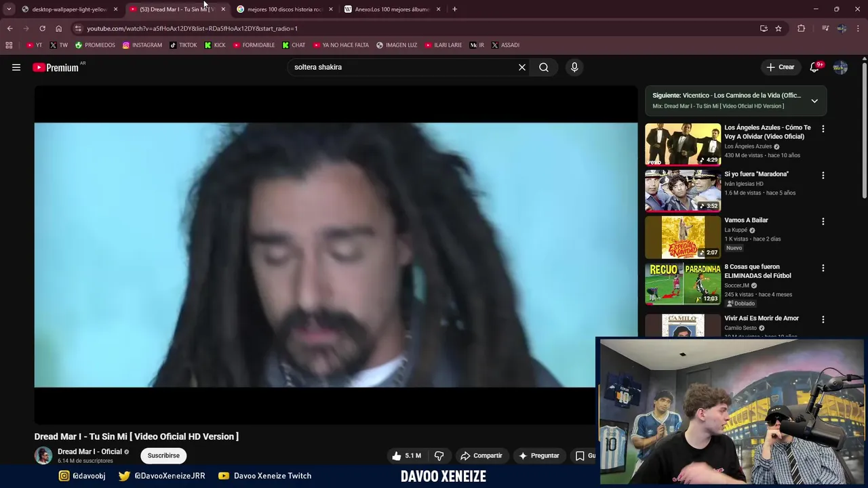Open the FORMIDABLE bookmark
The image size is (868, 488).
[x=254, y=45]
